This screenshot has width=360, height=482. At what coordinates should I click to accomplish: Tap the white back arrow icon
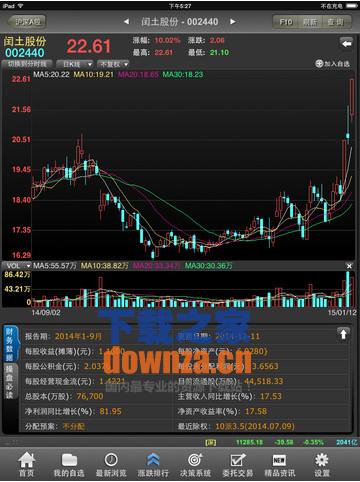coord(346,43)
